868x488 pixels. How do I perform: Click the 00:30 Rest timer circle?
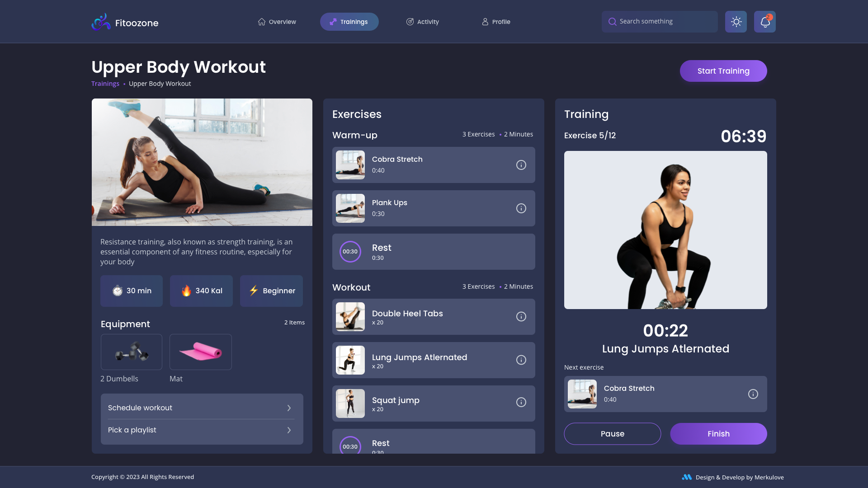350,252
